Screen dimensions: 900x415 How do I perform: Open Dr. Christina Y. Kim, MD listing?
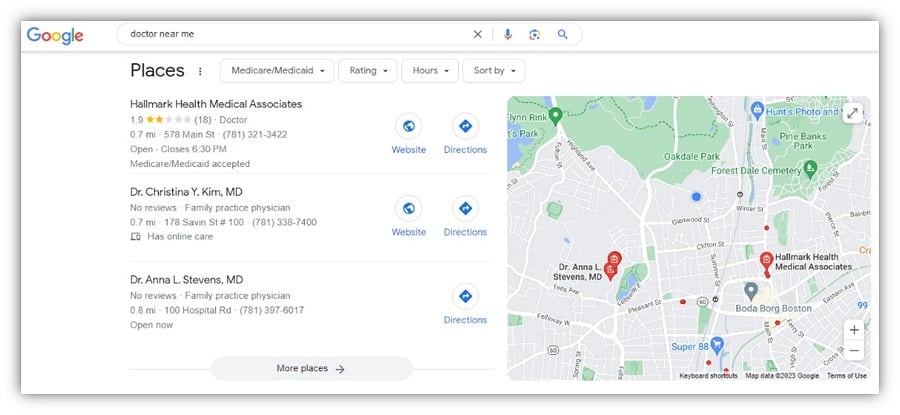[x=187, y=192]
